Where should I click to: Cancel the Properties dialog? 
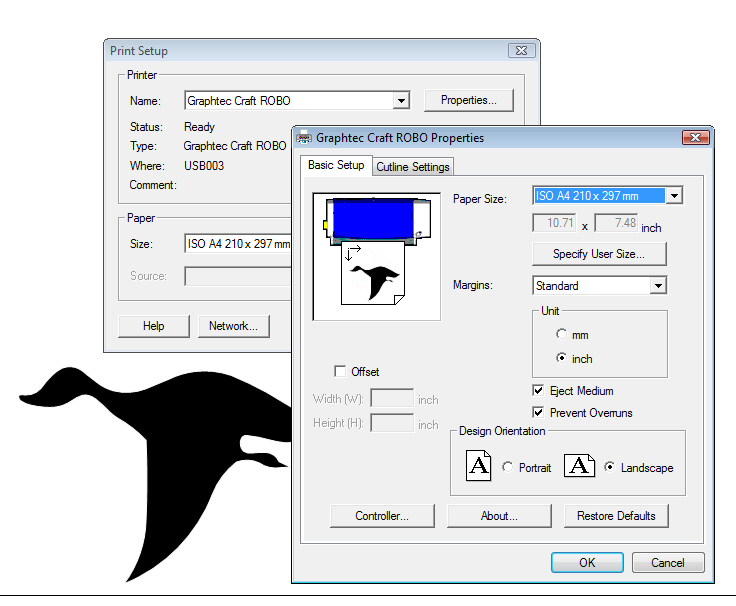click(x=668, y=562)
